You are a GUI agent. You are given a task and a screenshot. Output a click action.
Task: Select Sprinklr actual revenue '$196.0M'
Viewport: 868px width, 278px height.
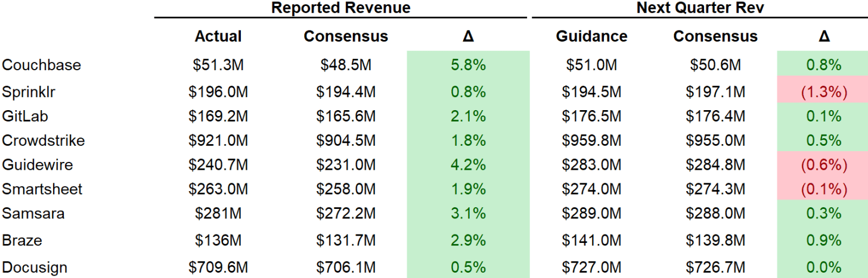pos(218,92)
